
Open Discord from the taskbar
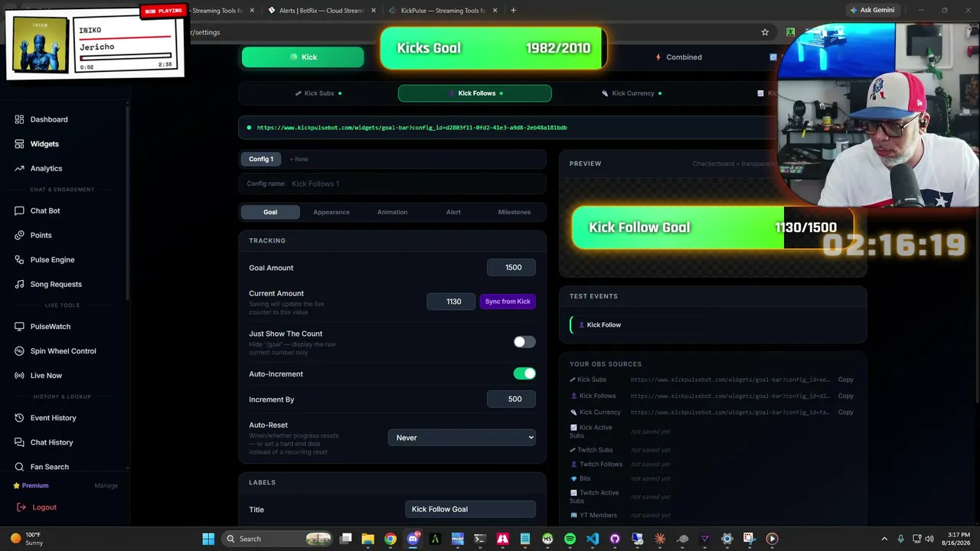coord(413,539)
